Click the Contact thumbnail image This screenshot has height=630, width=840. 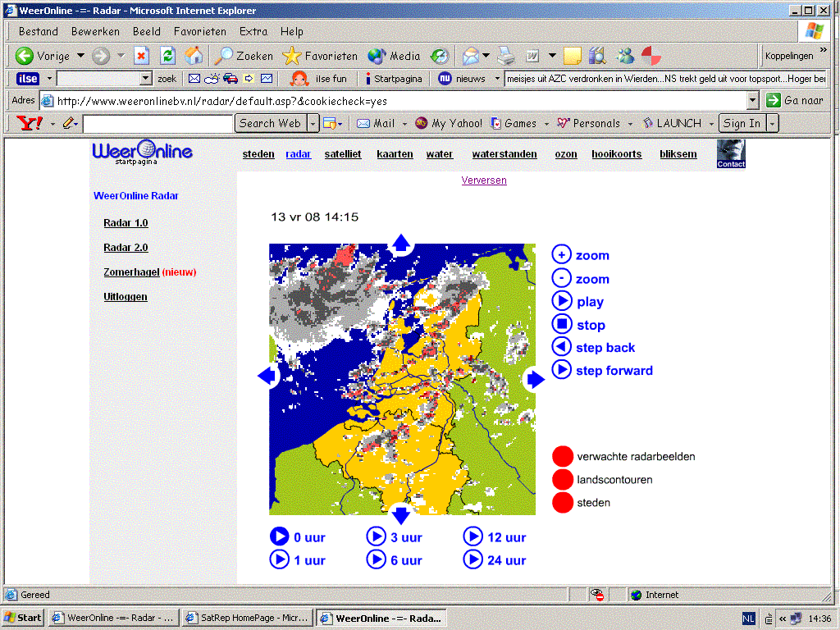click(731, 153)
